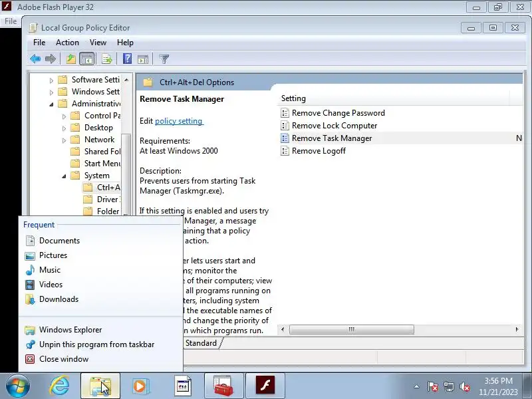Image resolution: width=532 pixels, height=399 pixels.
Task: Click Local Group Policy Editor title icon
Action: [x=33, y=28]
